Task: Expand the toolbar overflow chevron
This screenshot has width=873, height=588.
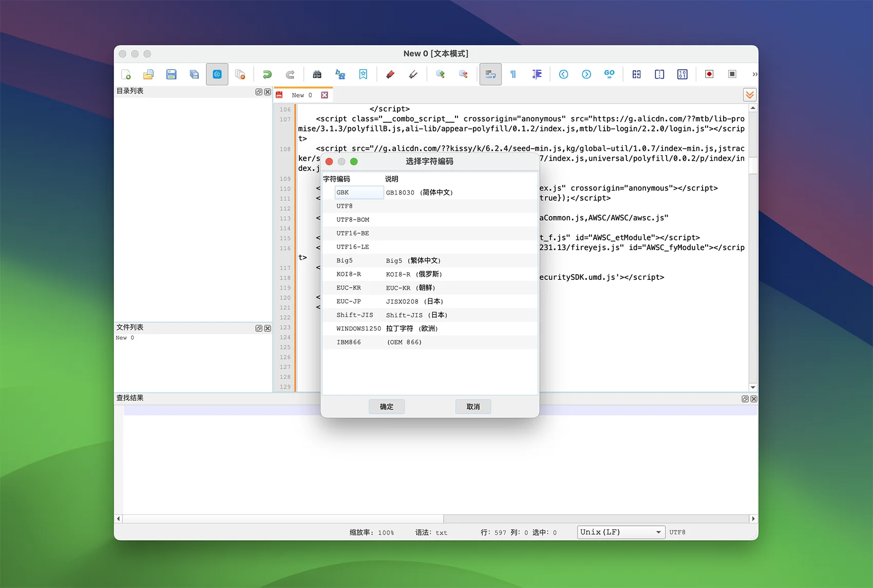Action: tap(754, 74)
